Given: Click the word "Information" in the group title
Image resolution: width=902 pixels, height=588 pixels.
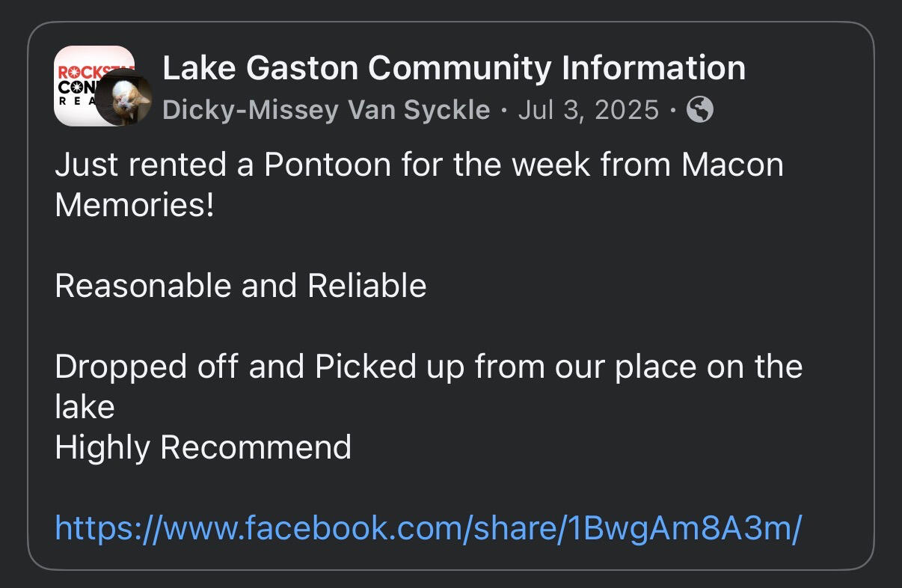Looking at the screenshot, I should (x=654, y=68).
